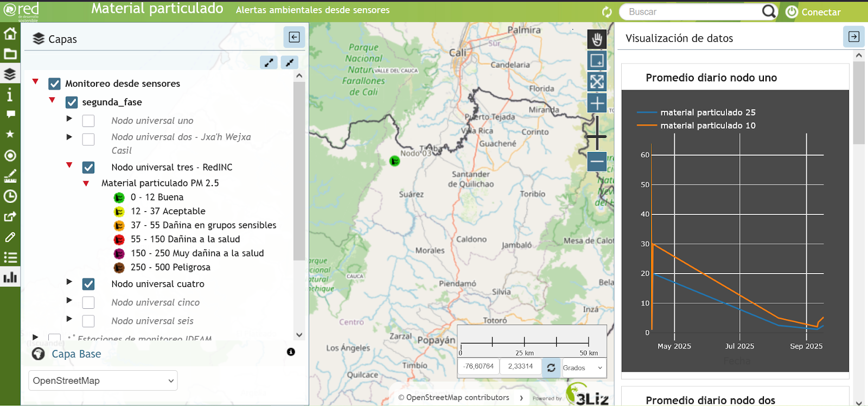Open the attribute list icon in sidebar
This screenshot has height=406, width=868.
pos(10,257)
